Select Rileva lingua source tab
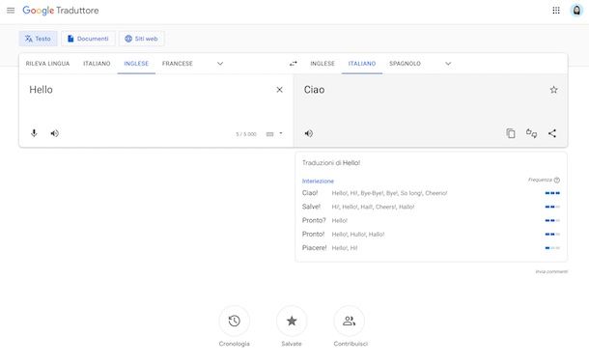 [47, 64]
